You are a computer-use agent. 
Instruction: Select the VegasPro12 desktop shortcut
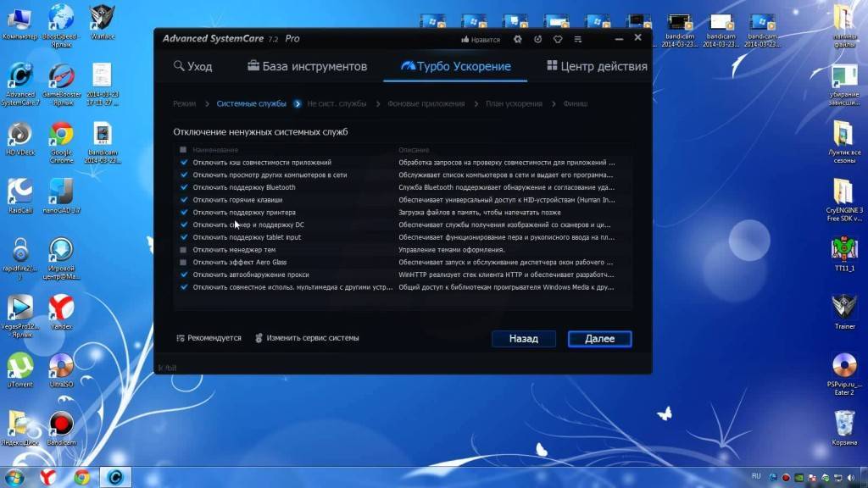click(x=20, y=317)
